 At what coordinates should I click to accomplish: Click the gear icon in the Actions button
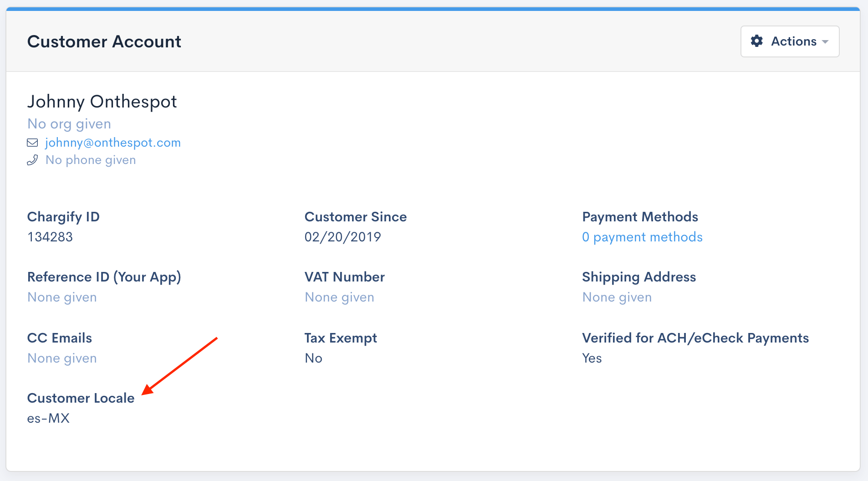coord(757,41)
